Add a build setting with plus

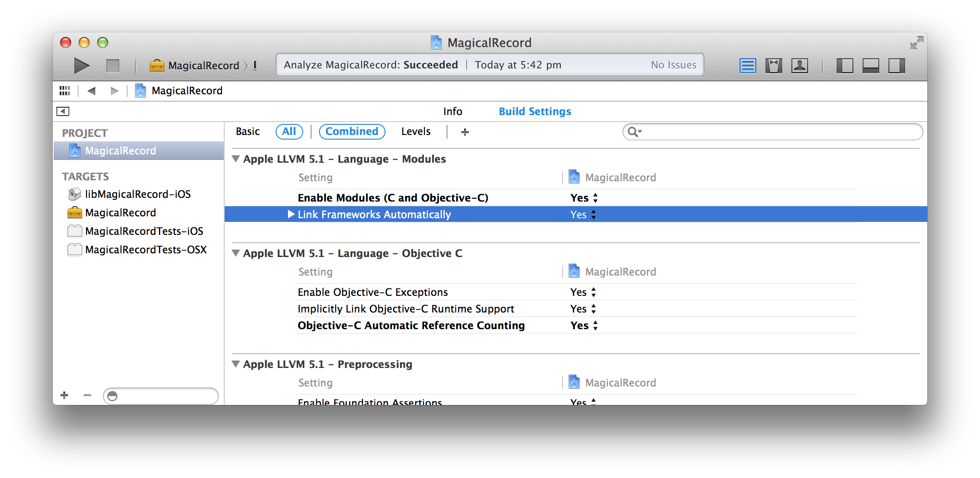(x=465, y=132)
